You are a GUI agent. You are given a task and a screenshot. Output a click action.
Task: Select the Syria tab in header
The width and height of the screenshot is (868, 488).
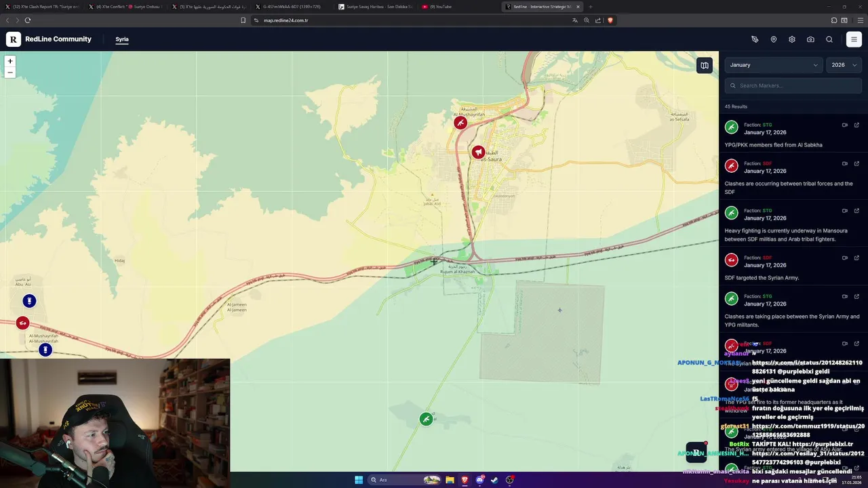[x=122, y=39]
